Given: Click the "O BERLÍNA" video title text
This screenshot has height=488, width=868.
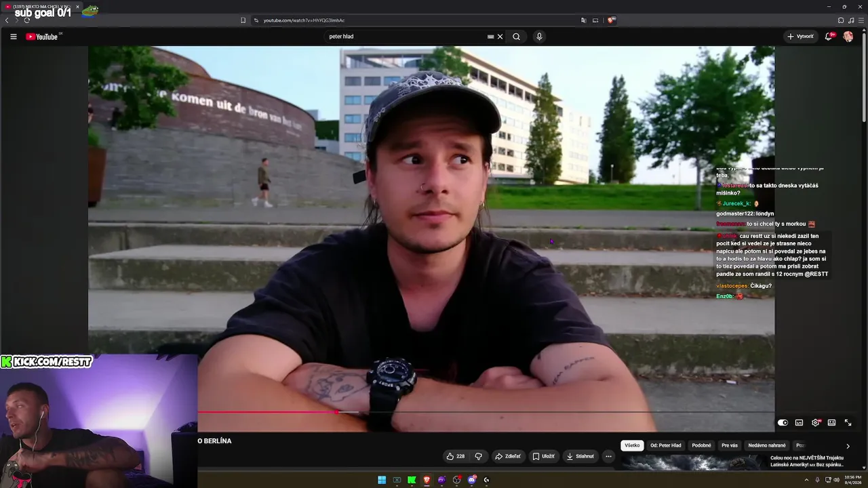Looking at the screenshot, I should [x=215, y=441].
